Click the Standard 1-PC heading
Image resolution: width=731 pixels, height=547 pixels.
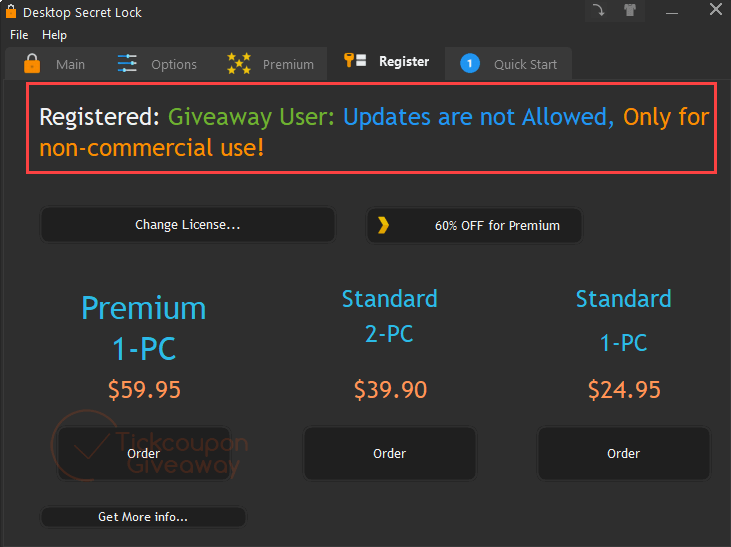(623, 321)
